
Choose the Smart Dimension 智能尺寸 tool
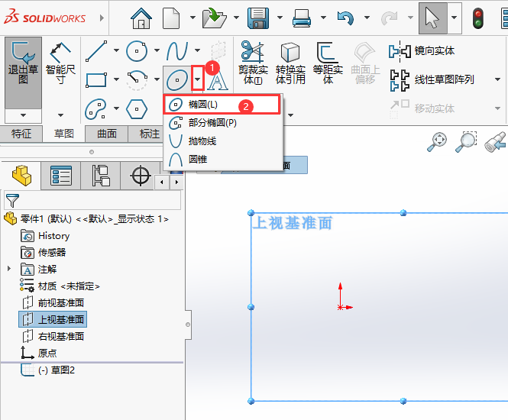click(x=60, y=63)
